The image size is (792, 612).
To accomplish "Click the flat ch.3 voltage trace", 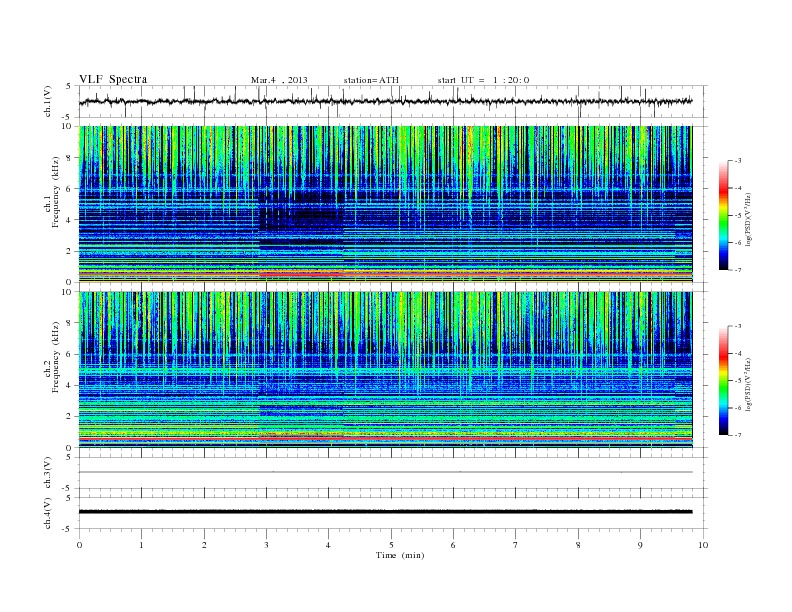I will pyautogui.click(x=385, y=472).
